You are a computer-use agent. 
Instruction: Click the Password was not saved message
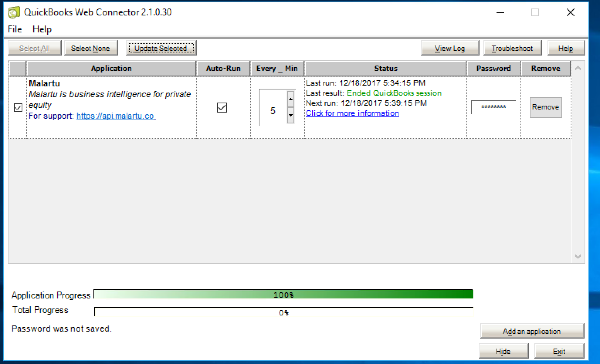coord(62,329)
